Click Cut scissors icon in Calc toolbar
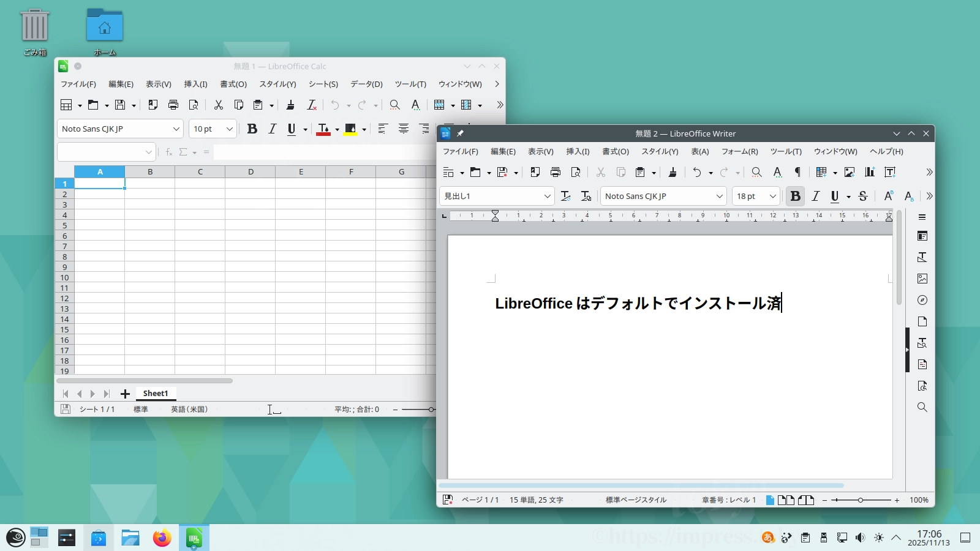The height and width of the screenshot is (551, 980). pos(218,105)
